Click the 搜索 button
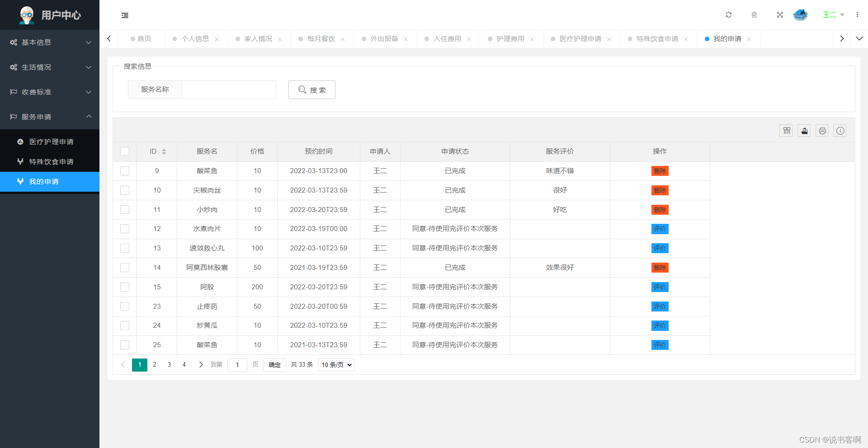Screen dimensions: 868x448 [x=312, y=90]
